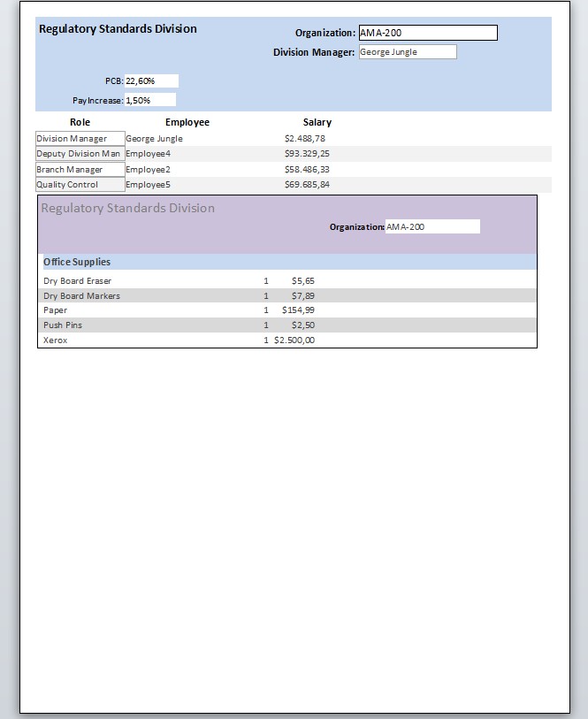Click the price $5,65
This screenshot has height=719, width=588.
303,280
